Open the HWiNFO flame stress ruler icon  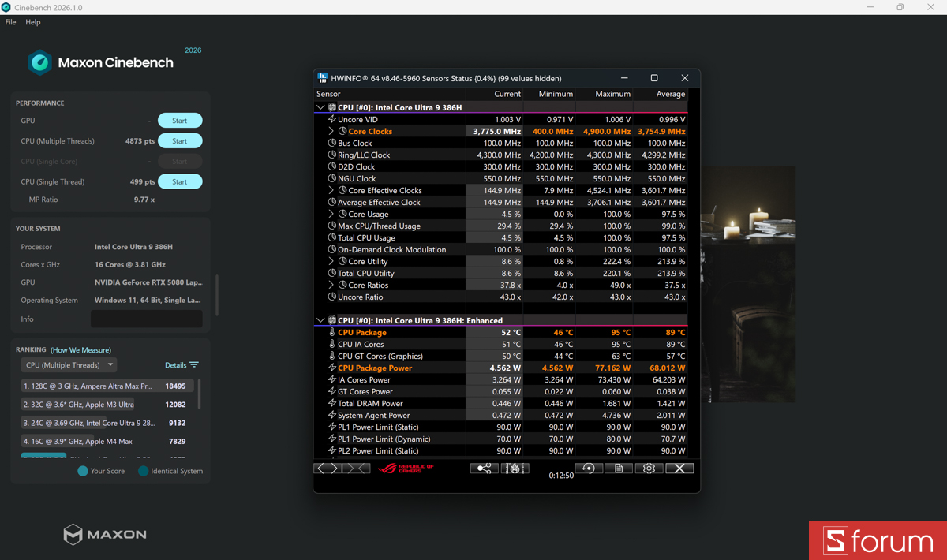[515, 468]
